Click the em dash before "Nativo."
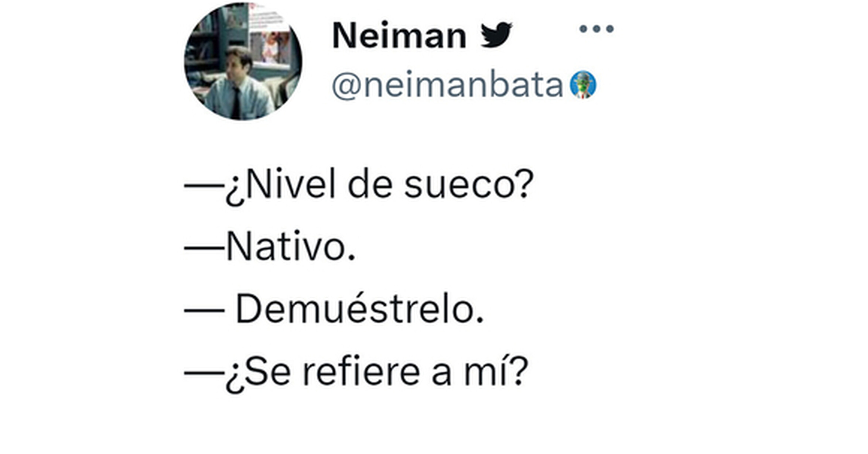 tap(204, 248)
